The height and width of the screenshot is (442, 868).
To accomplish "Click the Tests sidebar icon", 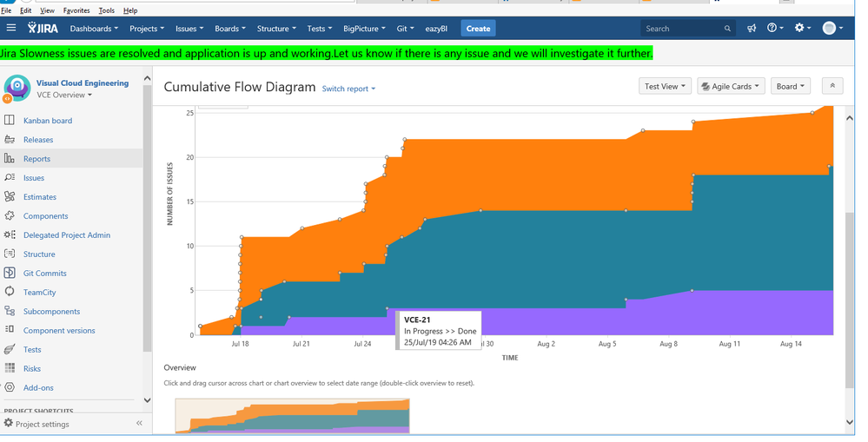I will click(x=10, y=349).
